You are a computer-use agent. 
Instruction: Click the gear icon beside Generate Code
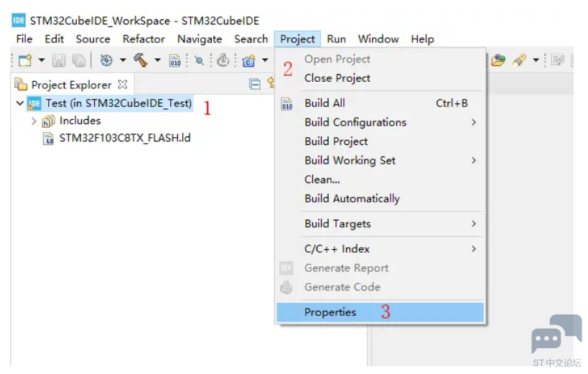click(286, 287)
